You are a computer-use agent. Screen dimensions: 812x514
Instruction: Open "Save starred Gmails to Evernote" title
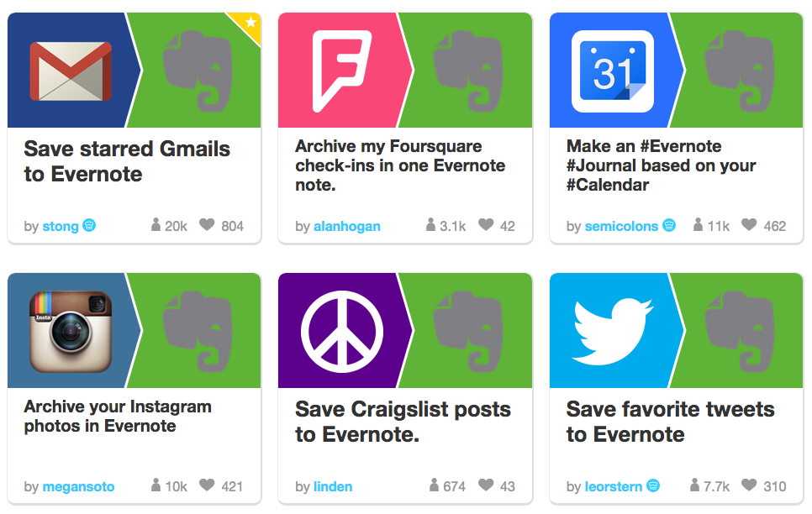coord(127,161)
